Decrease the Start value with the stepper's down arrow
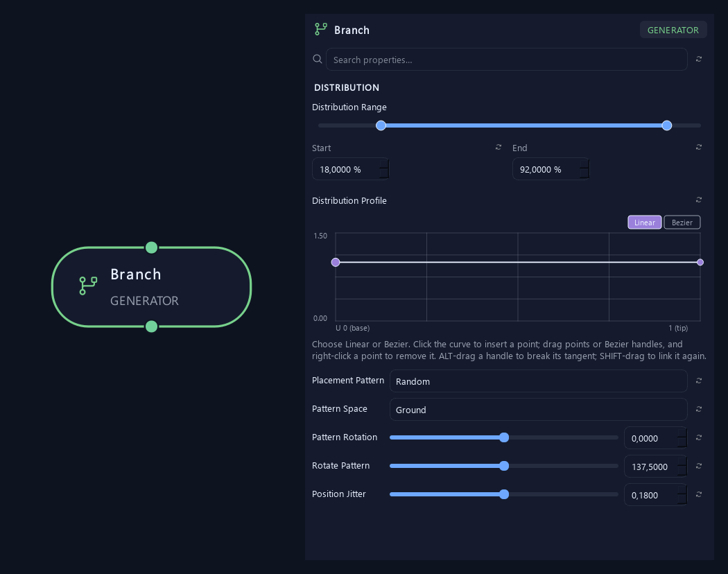The height and width of the screenshot is (574, 728). click(x=383, y=174)
